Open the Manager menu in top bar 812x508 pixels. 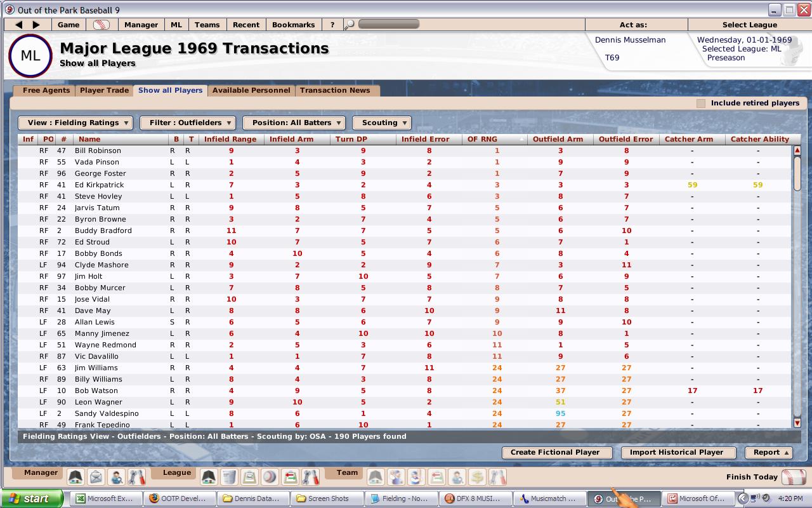tap(141, 25)
